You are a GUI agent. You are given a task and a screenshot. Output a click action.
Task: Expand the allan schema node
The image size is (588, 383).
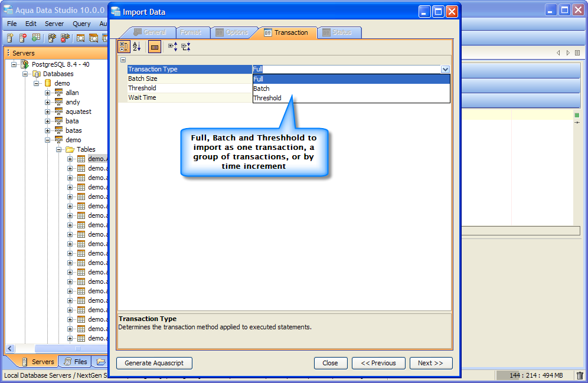(48, 93)
